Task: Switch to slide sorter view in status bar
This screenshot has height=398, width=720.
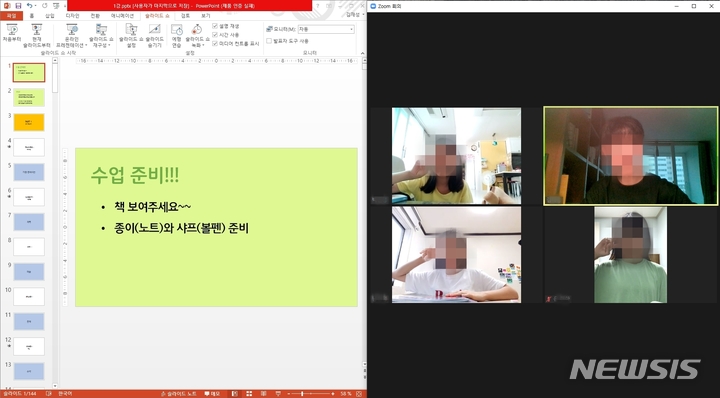Action: coord(249,394)
